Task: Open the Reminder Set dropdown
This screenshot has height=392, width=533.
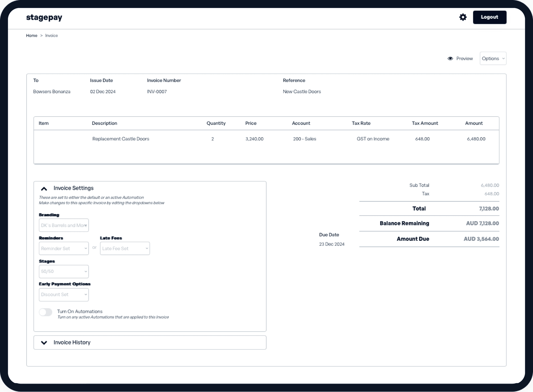Action: coord(64,248)
